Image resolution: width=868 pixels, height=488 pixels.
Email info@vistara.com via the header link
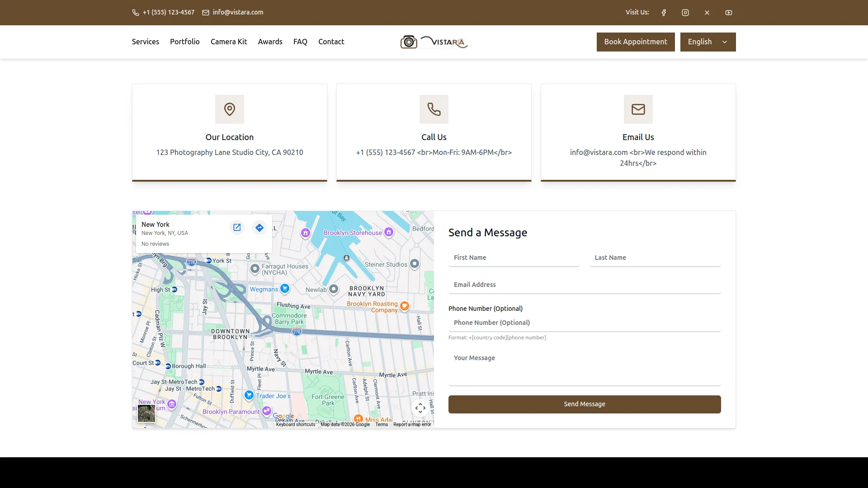point(238,12)
